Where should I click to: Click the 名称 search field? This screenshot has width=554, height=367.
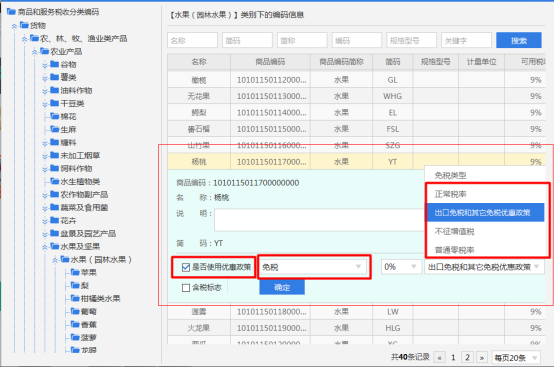tap(193, 40)
